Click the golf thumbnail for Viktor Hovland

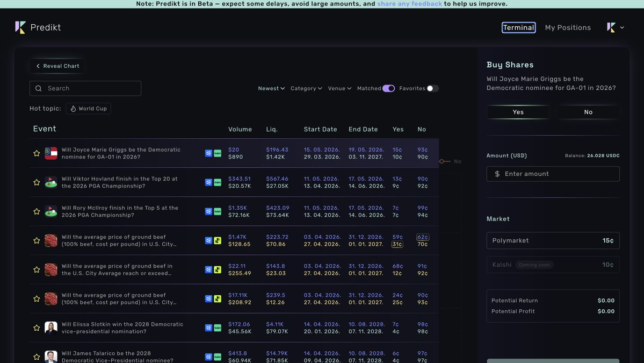pos(51,182)
